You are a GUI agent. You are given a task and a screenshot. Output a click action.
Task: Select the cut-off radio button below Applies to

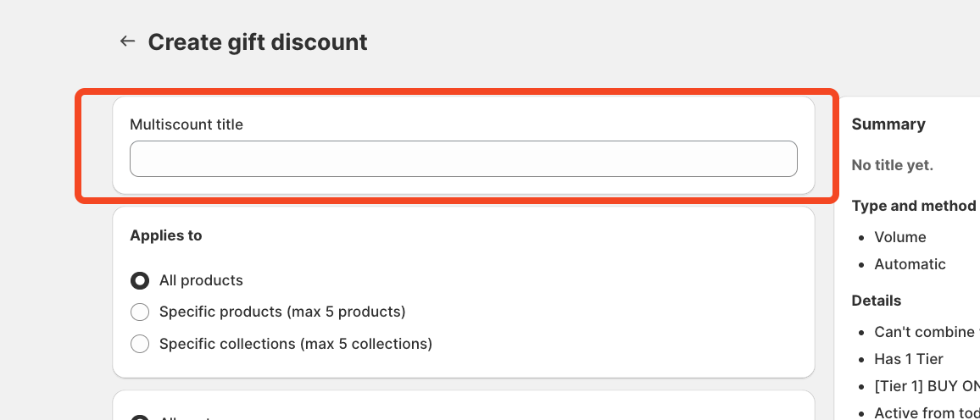tap(140, 417)
